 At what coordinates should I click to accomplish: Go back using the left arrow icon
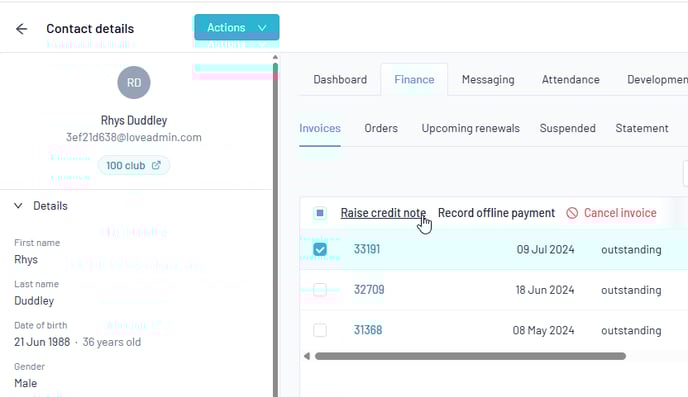coord(22,29)
